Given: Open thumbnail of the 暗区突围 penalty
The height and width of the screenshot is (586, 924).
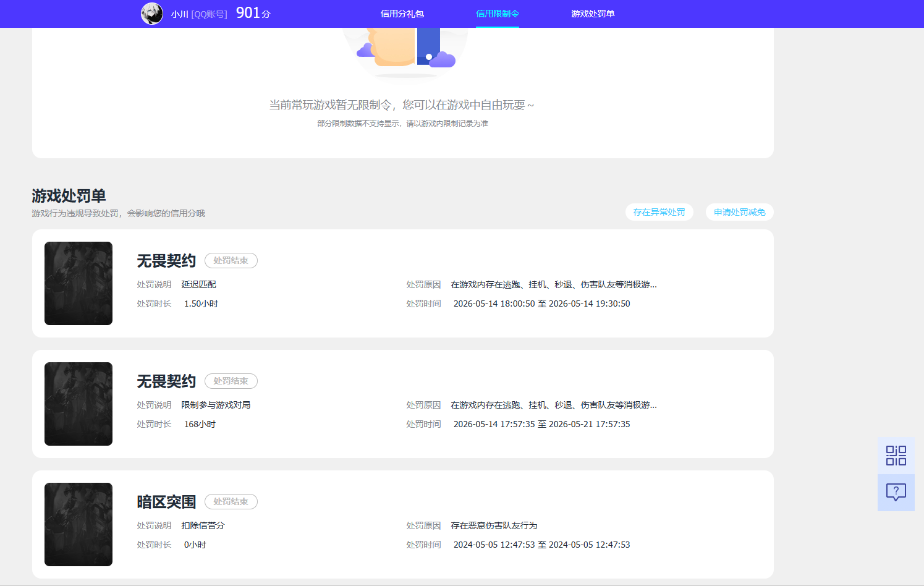Looking at the screenshot, I should coord(78,524).
